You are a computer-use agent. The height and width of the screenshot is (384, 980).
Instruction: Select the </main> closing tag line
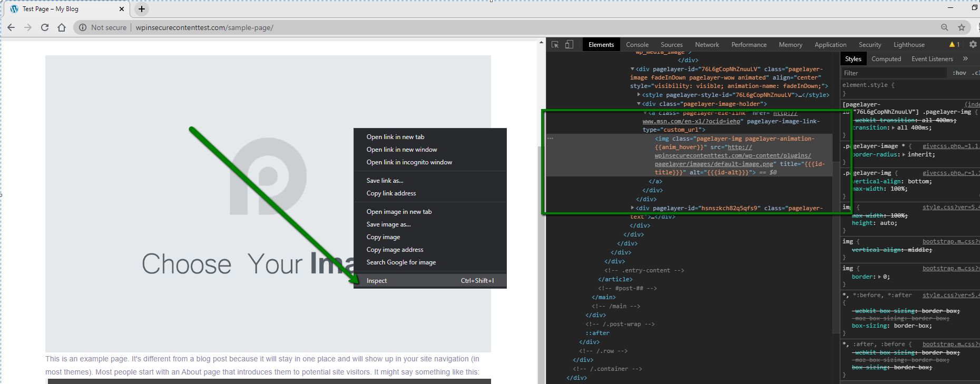point(604,298)
